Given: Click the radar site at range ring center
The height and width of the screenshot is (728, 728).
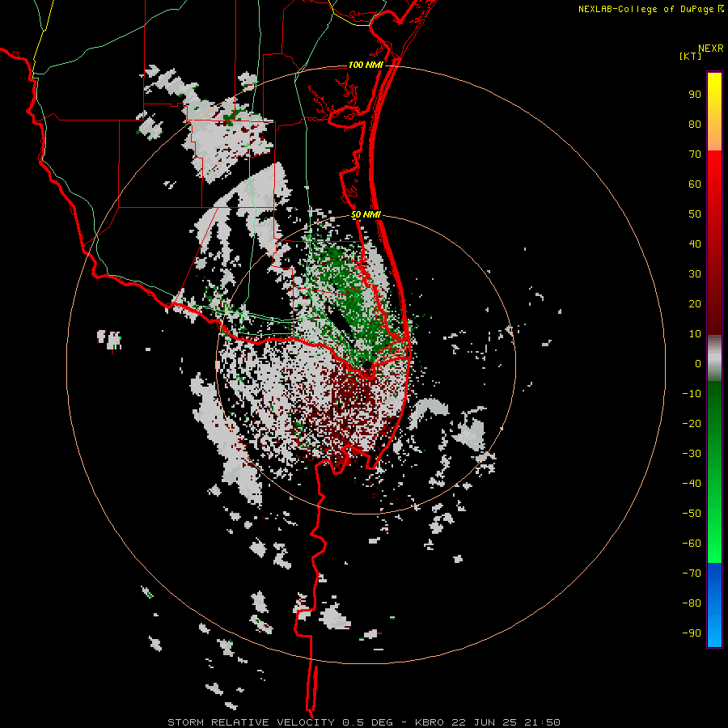Looking at the screenshot, I should 366,365.
